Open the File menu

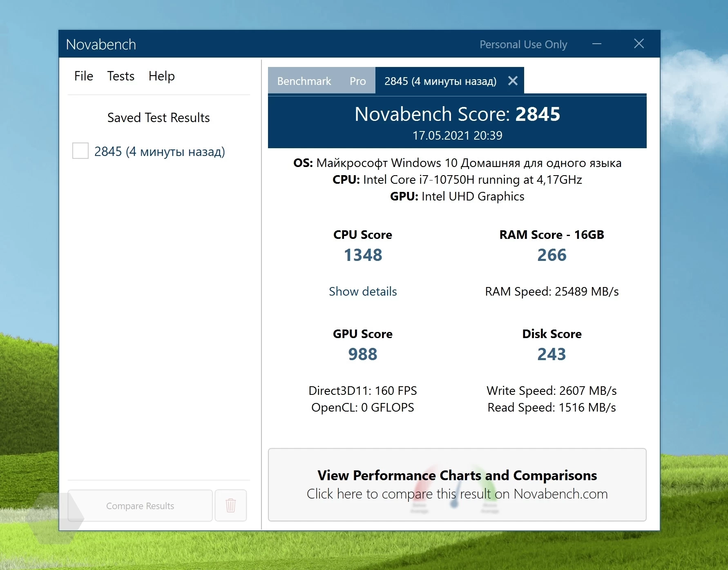tap(83, 76)
